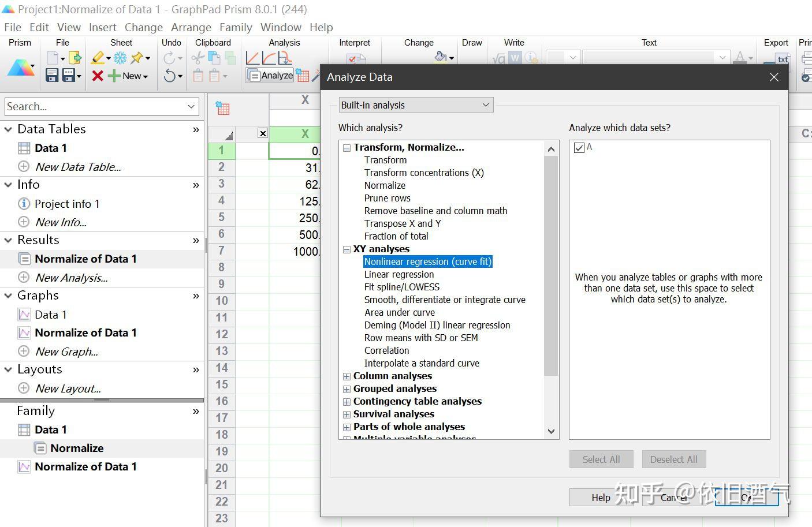812x527 pixels.
Task: Click the linear regression line icon
Action: [x=252, y=58]
